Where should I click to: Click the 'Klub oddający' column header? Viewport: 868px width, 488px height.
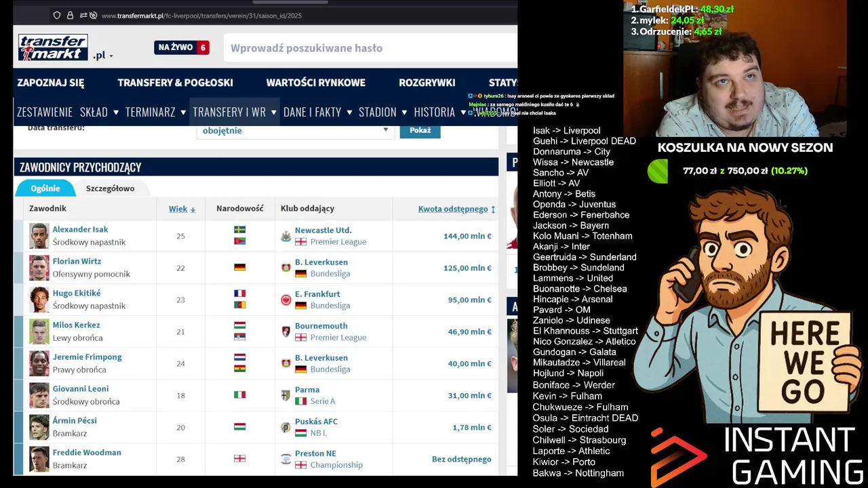307,209
